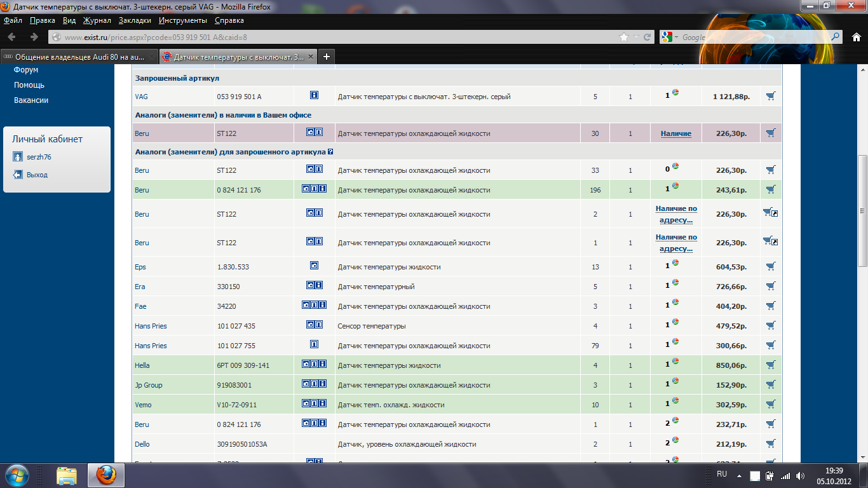The height and width of the screenshot is (488, 868).
Task: Reload the page via refresh icon
Action: click(648, 37)
